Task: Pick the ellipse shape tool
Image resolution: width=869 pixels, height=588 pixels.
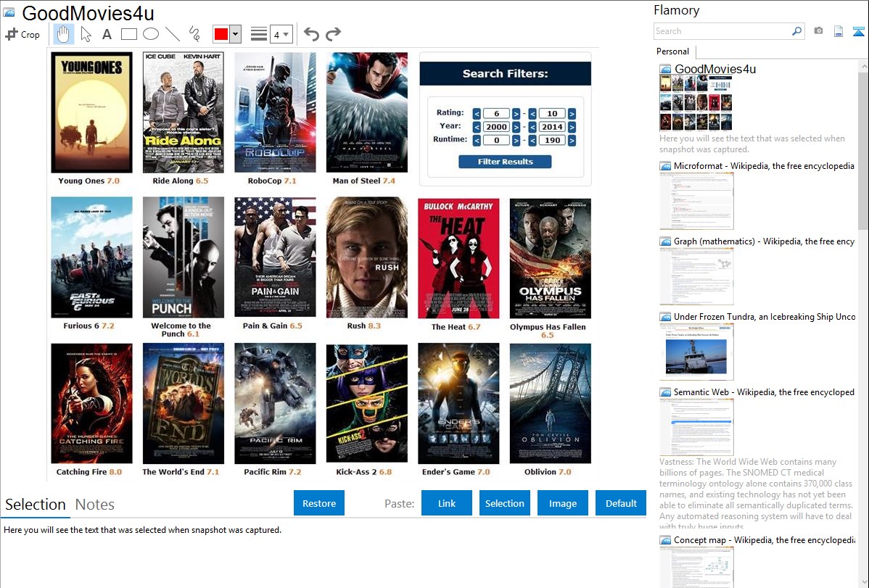Action: click(151, 34)
